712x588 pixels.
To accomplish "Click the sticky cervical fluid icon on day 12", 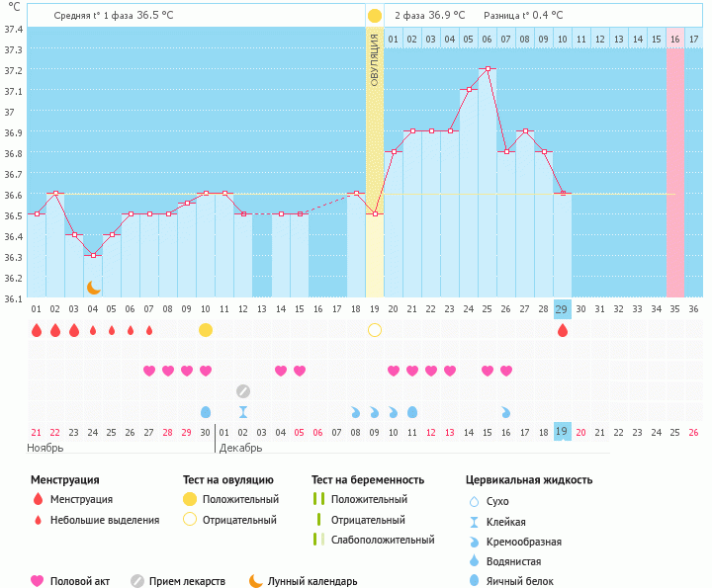I will point(243,411).
